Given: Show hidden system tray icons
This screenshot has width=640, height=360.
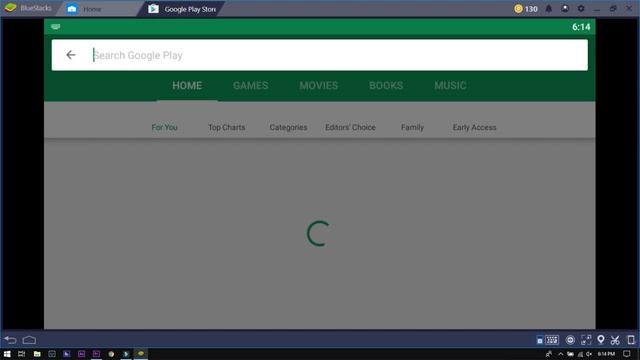Looking at the screenshot, I should (560, 354).
